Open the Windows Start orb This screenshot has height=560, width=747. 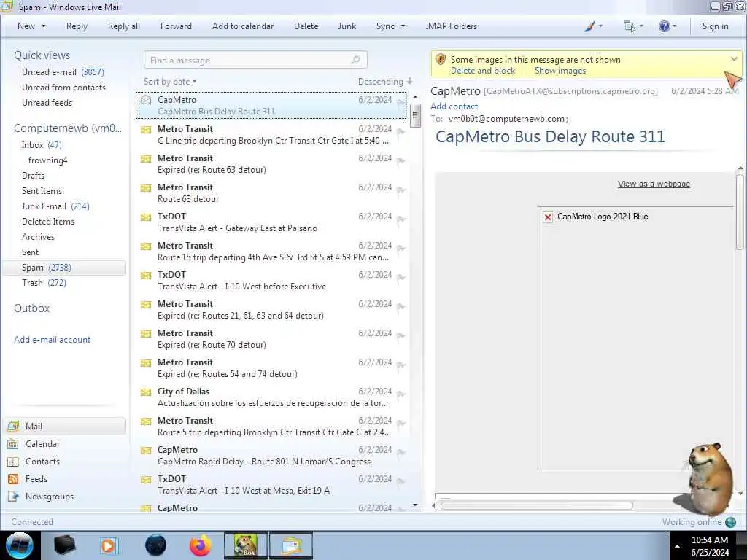(x=20, y=545)
